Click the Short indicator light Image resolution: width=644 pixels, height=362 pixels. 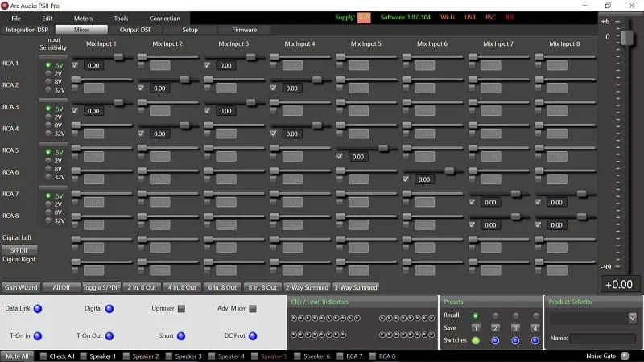181,336
